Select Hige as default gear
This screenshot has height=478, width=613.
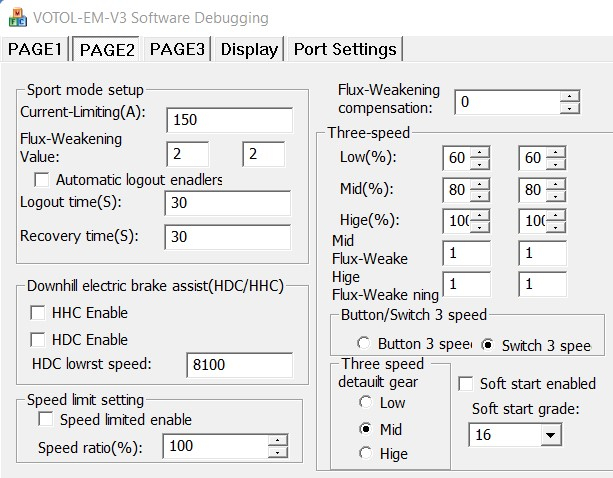365,453
